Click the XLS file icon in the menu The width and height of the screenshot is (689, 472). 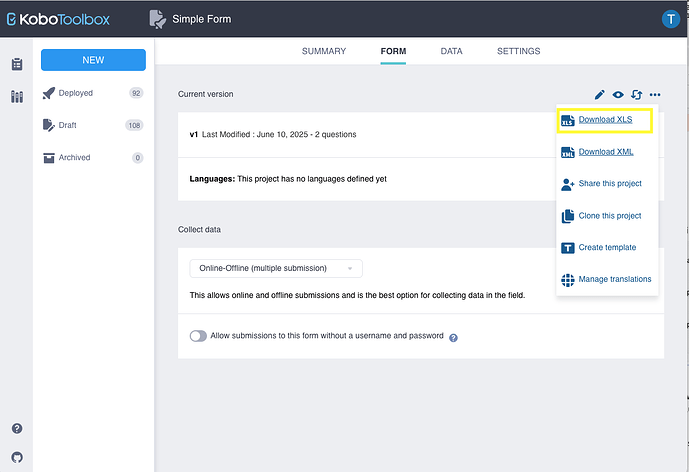567,120
